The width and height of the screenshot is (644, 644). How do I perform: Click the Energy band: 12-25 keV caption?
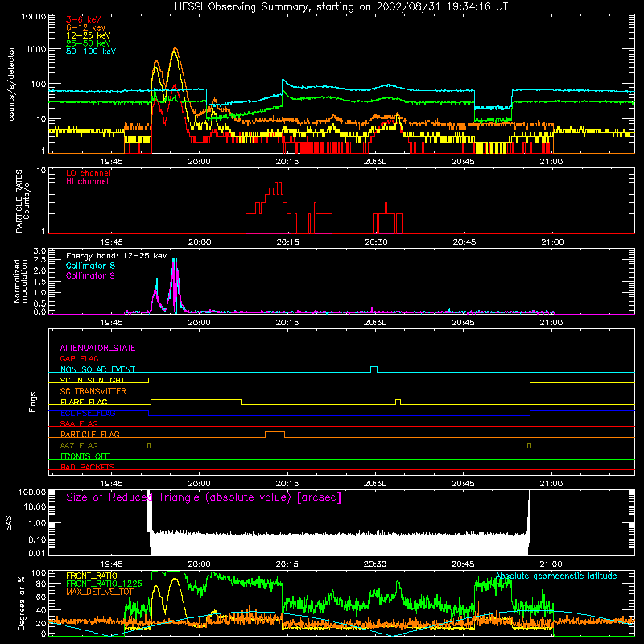[117, 256]
